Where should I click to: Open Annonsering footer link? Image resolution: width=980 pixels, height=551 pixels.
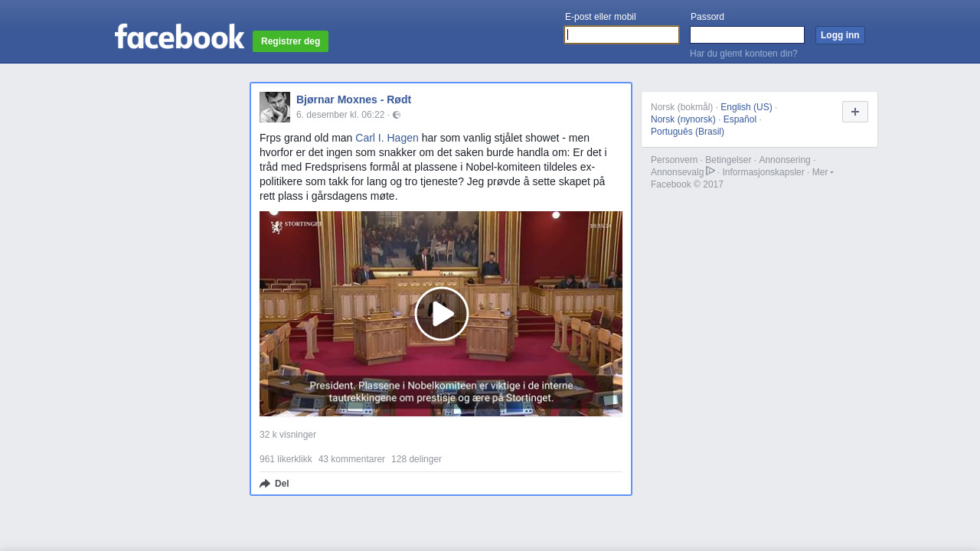(x=784, y=160)
